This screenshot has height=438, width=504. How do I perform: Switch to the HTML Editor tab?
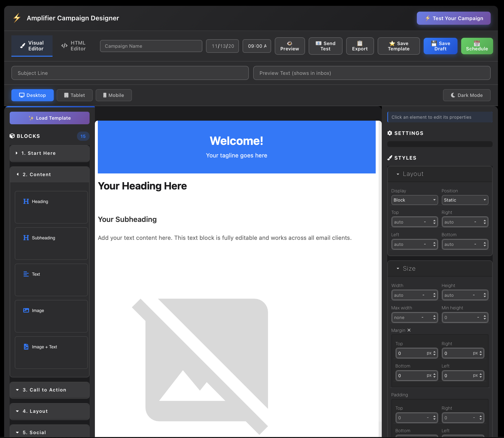point(74,46)
